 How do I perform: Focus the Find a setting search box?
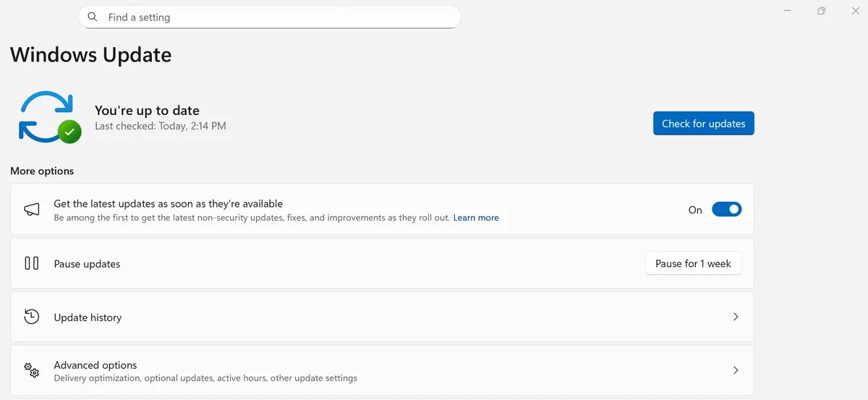(270, 17)
